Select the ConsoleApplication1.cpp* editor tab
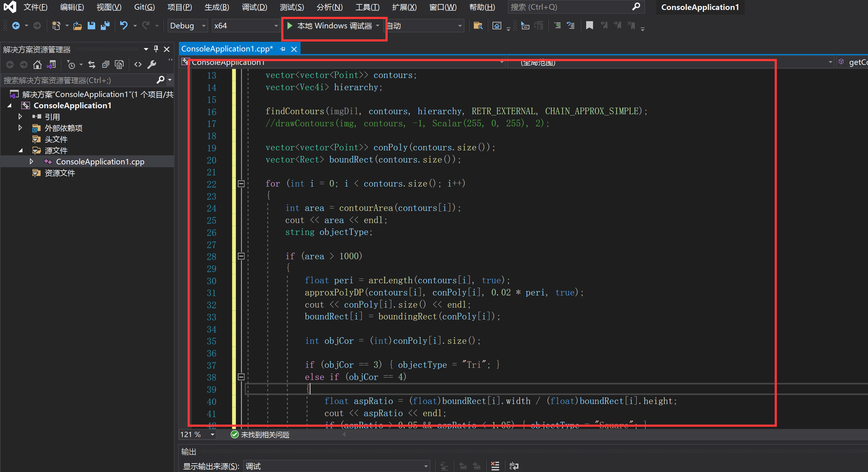This screenshot has width=868, height=472. pos(227,49)
